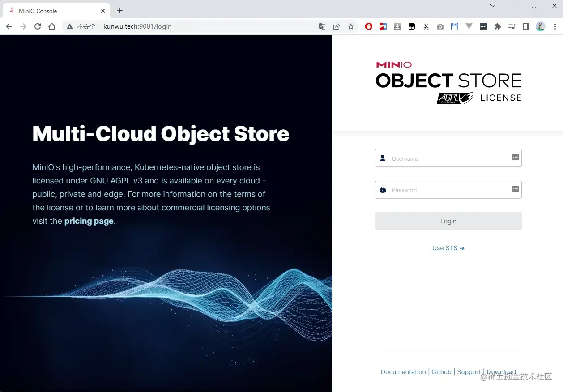Click the share page icon
563x392 pixels.
(337, 26)
